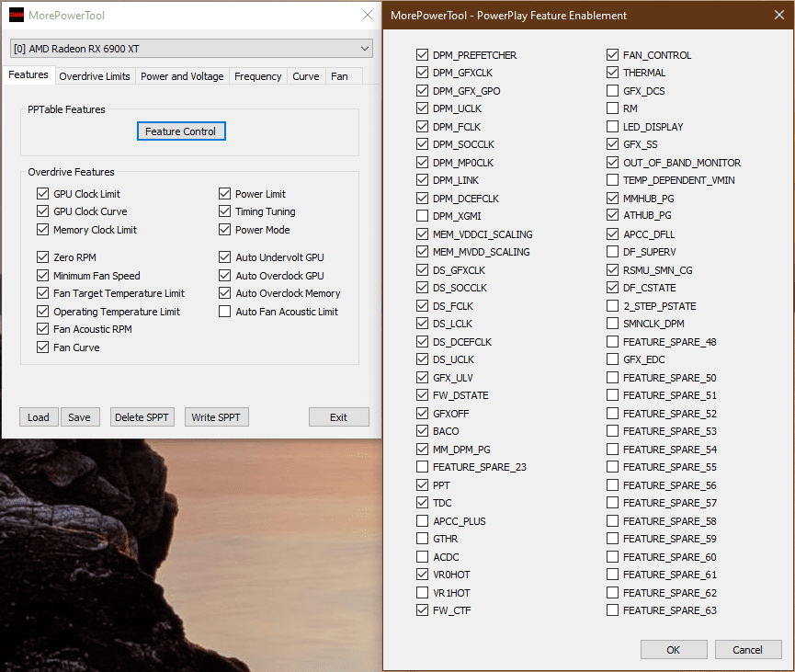Toggle the Fan Curve overdrive checkbox
Screen dimensions: 795x672
click(42, 347)
